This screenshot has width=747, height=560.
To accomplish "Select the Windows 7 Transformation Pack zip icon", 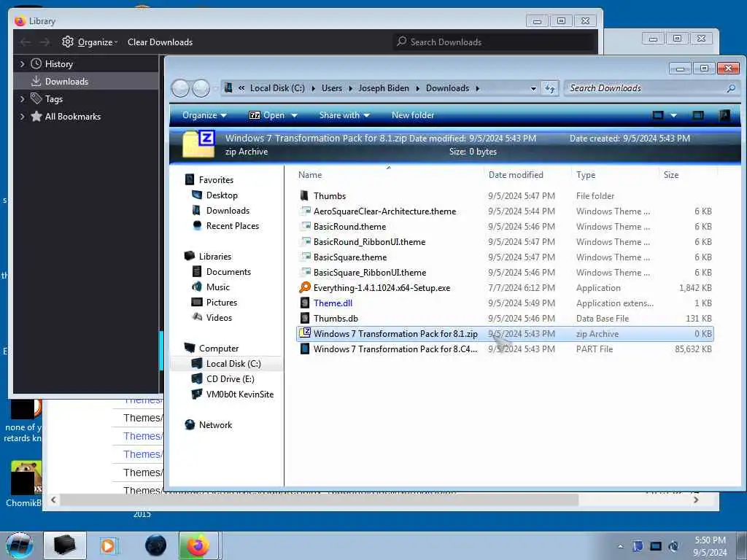I will click(x=304, y=333).
